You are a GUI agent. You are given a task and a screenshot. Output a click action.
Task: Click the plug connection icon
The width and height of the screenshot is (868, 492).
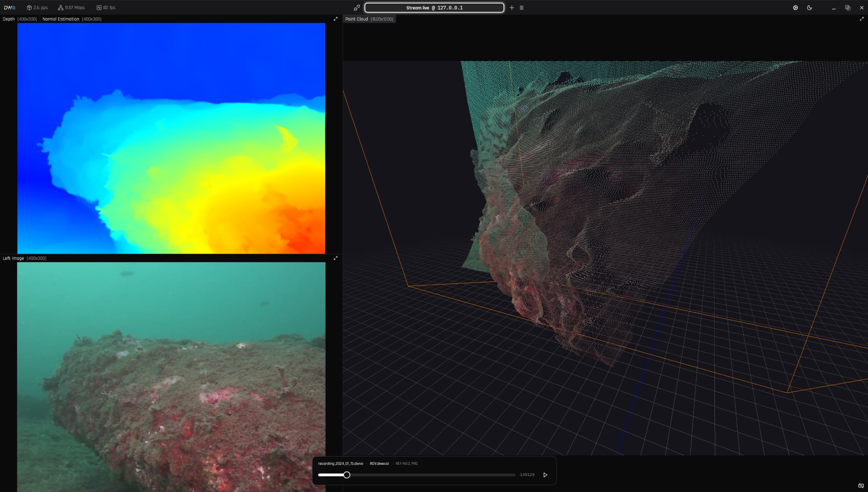point(357,8)
